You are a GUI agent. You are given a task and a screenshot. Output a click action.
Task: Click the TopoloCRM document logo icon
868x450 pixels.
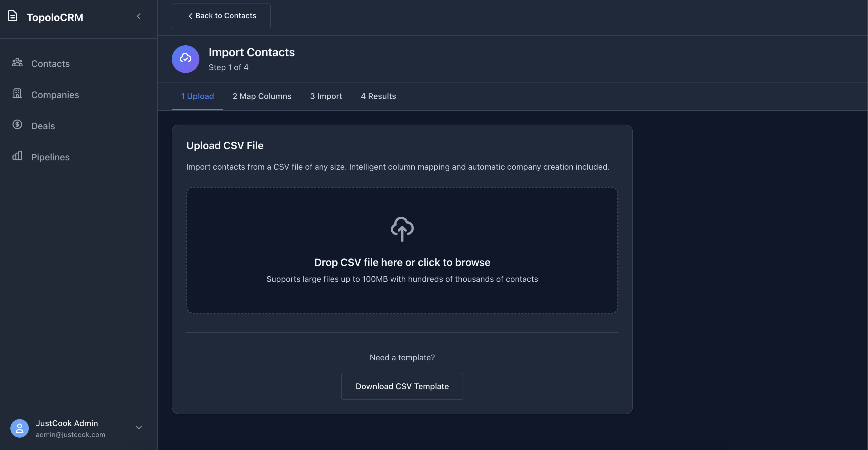click(x=13, y=16)
